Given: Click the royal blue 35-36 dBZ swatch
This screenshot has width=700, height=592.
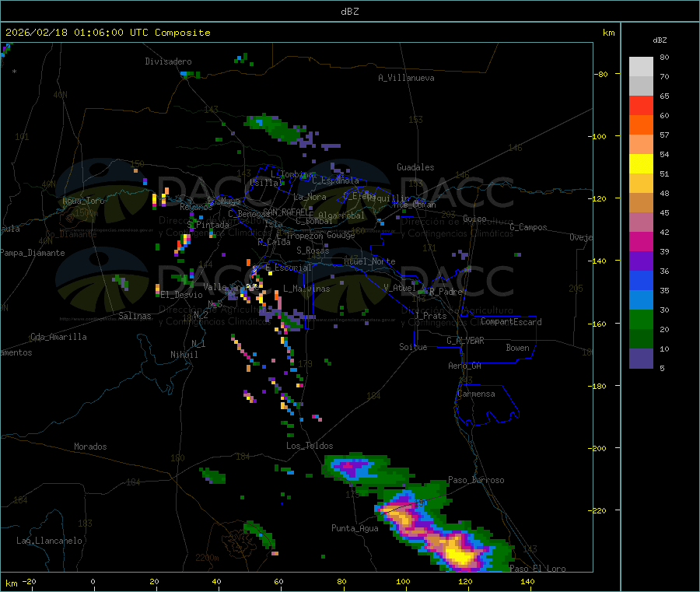Looking at the screenshot, I should 641,280.
